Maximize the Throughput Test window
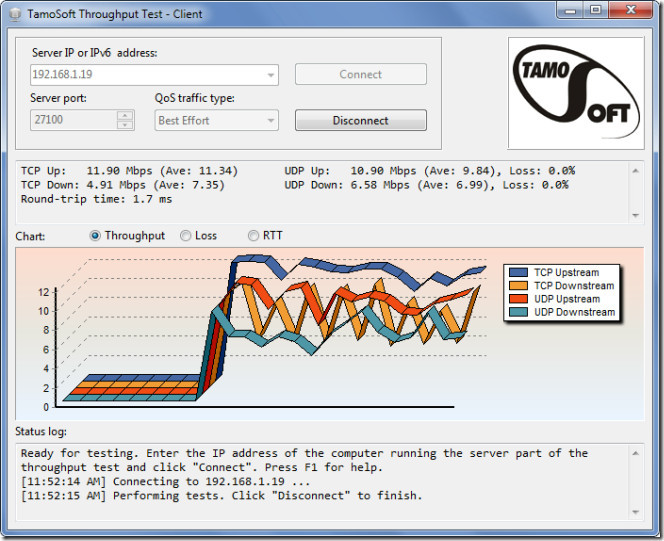This screenshot has width=664, height=541. (x=596, y=10)
